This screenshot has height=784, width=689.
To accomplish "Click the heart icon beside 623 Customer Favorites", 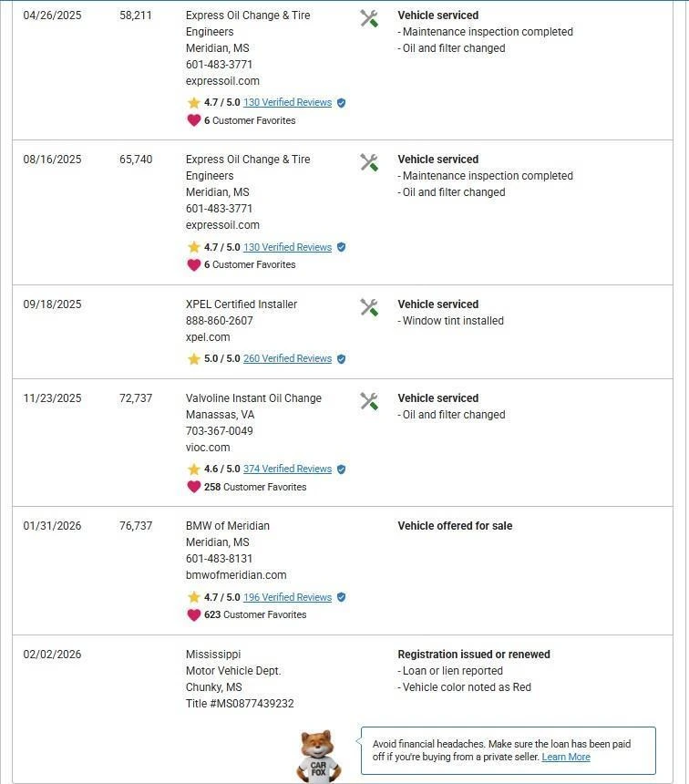I will point(193,615).
